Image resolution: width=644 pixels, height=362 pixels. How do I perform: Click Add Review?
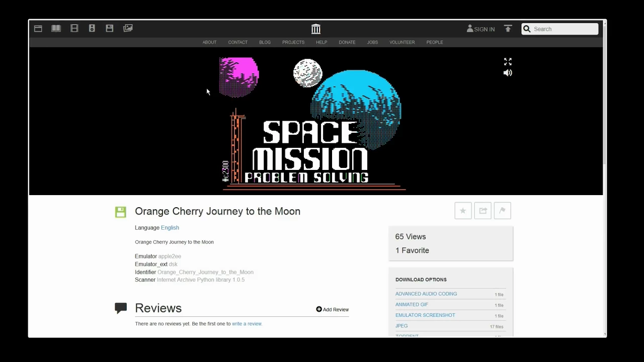tap(333, 310)
